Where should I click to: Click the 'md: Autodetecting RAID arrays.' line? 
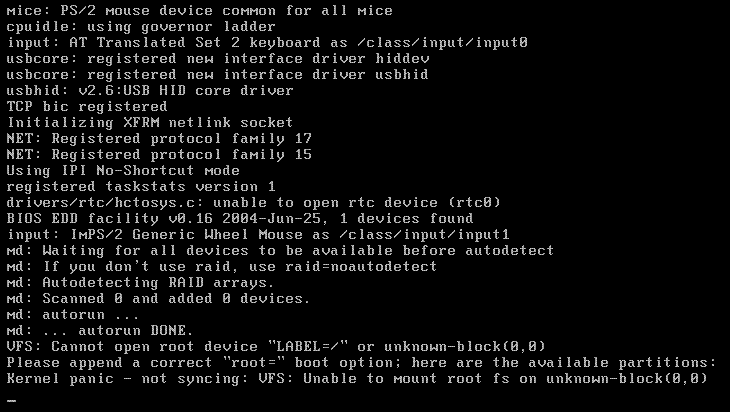[x=140, y=283]
